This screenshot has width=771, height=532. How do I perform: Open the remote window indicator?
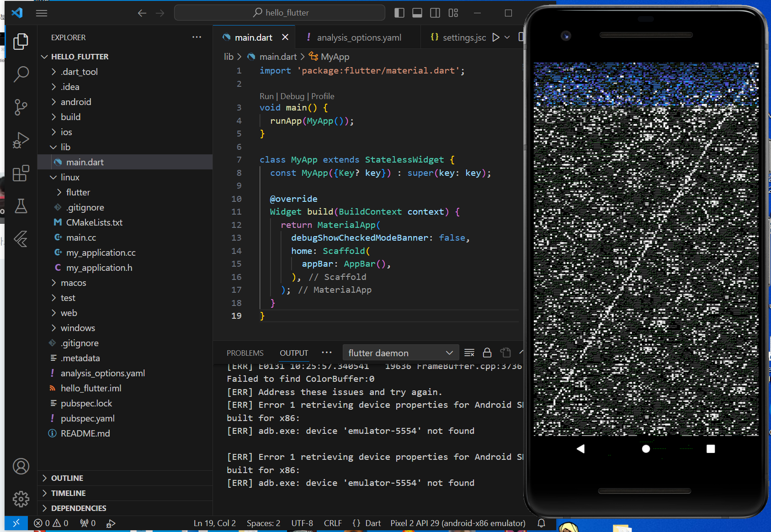16,523
